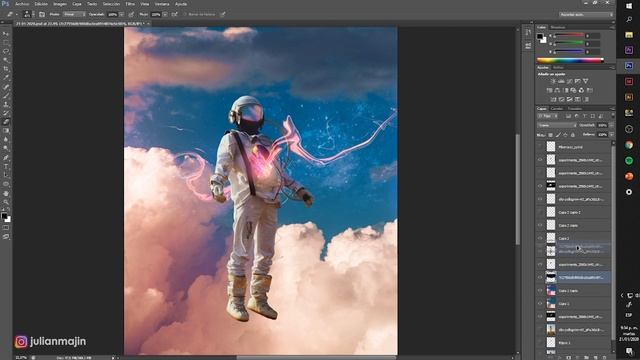Enable Borrar de historia checkbox
This screenshot has height=360, width=640.
pos(185,14)
